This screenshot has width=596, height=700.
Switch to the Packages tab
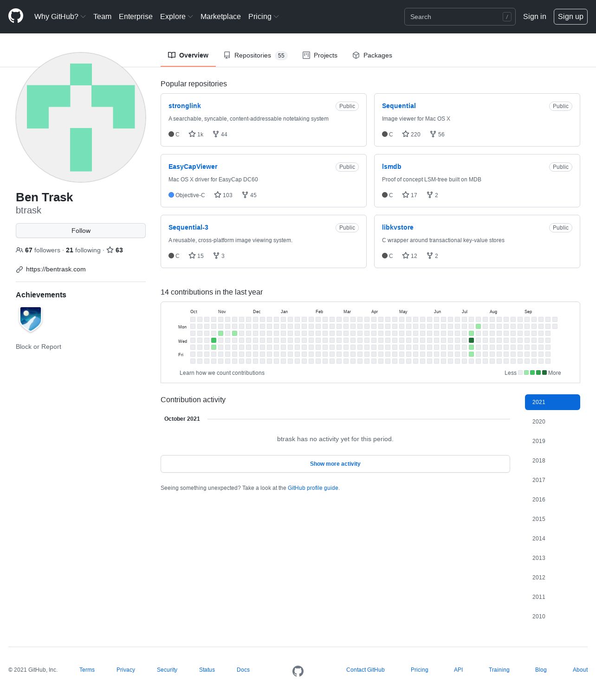click(372, 55)
